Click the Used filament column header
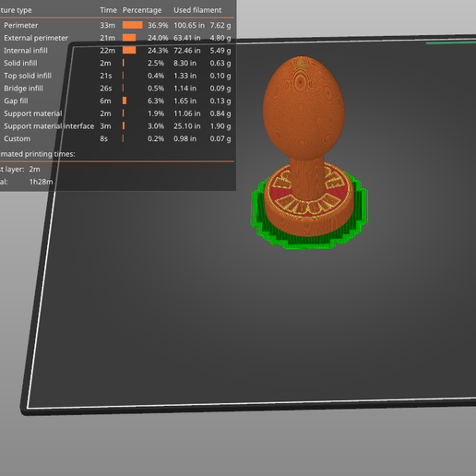476x476 pixels. pyautogui.click(x=197, y=10)
